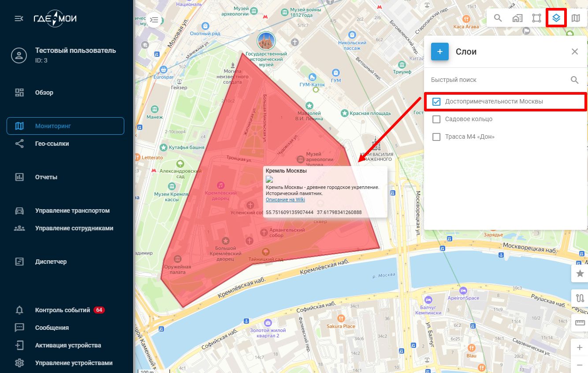Enable the Садовое кольцо layer checkbox
Viewport: 588px width, 373px height.
click(x=436, y=119)
